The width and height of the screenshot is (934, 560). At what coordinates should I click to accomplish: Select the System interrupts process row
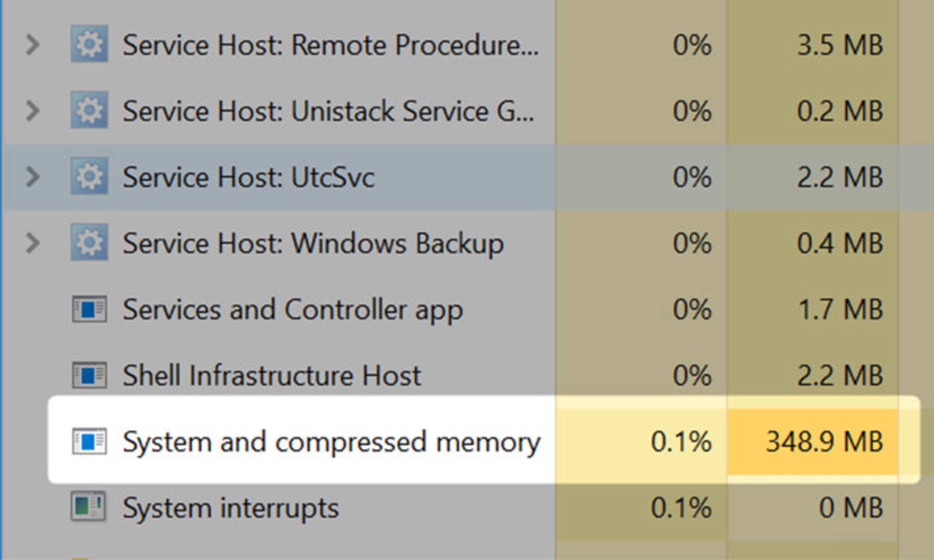click(x=231, y=507)
